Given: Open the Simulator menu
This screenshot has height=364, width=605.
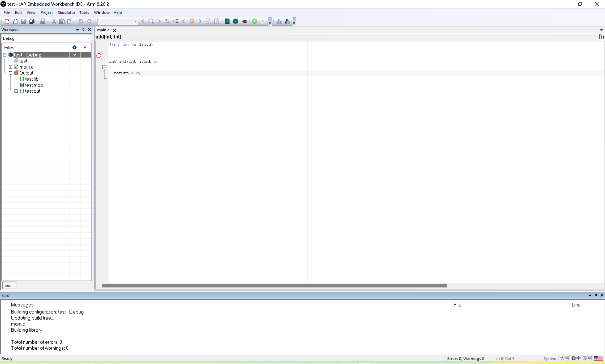Looking at the screenshot, I should (x=66, y=13).
